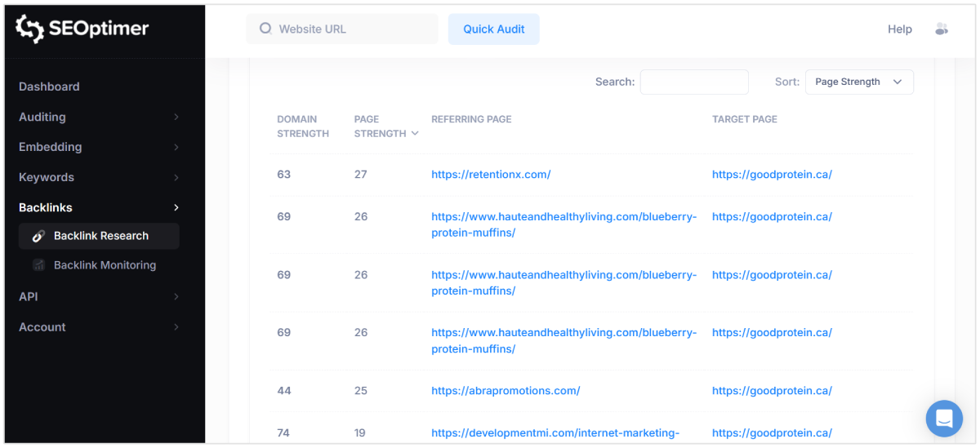Sort by Page Strength column arrow
980x448 pixels.
[415, 133]
